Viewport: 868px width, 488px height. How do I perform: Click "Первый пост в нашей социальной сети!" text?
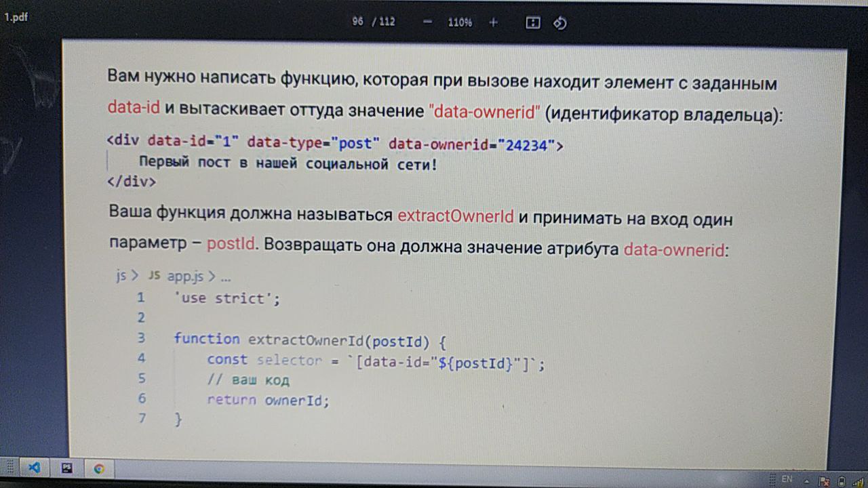[x=288, y=163]
